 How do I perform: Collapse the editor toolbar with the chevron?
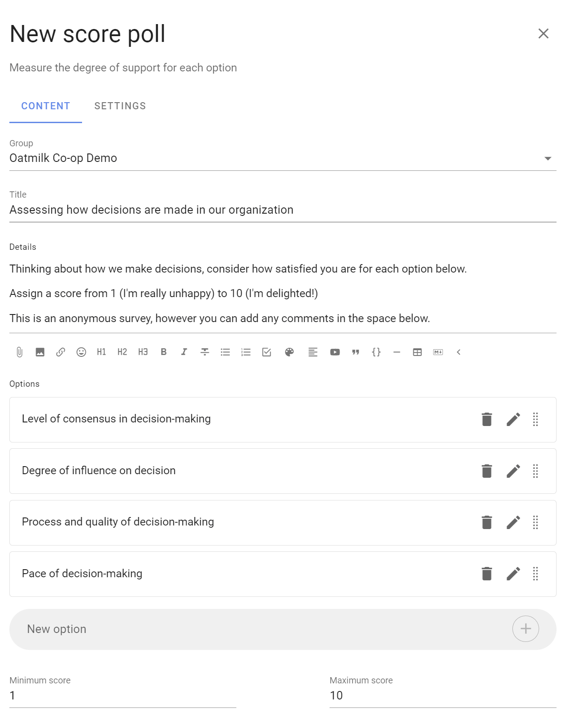[x=458, y=352]
